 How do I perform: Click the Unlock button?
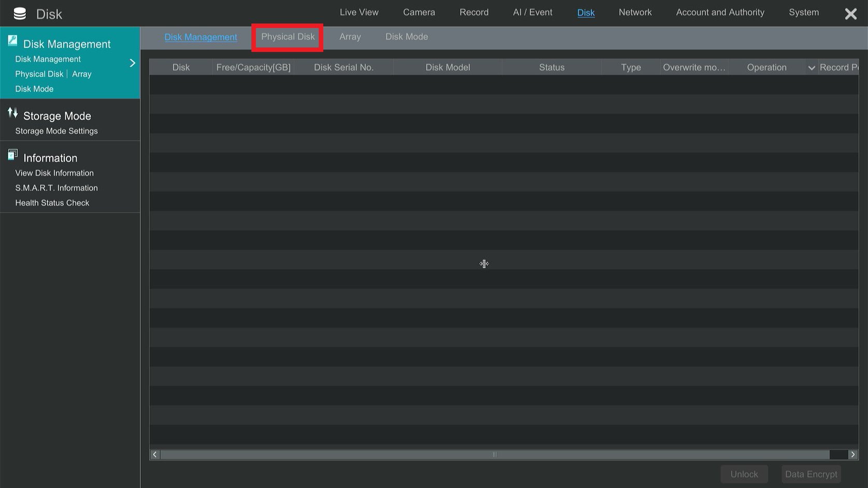[744, 473]
